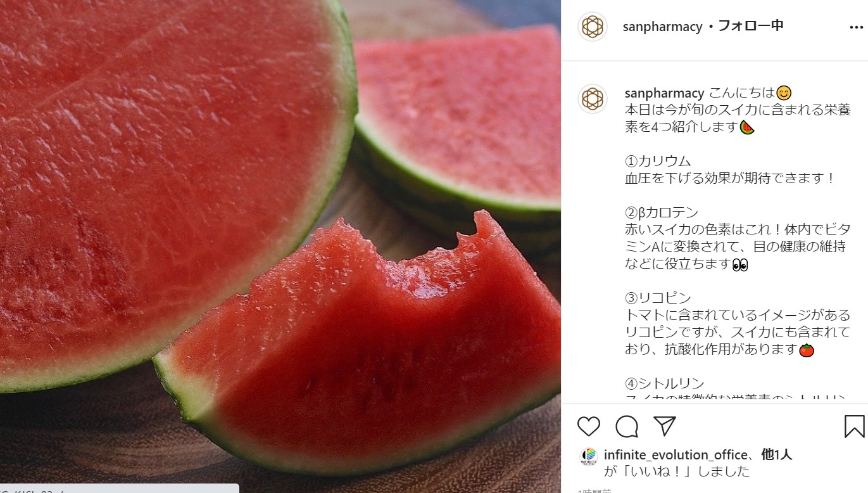
Task: Click the watermelon photo
Action: pos(280,246)
